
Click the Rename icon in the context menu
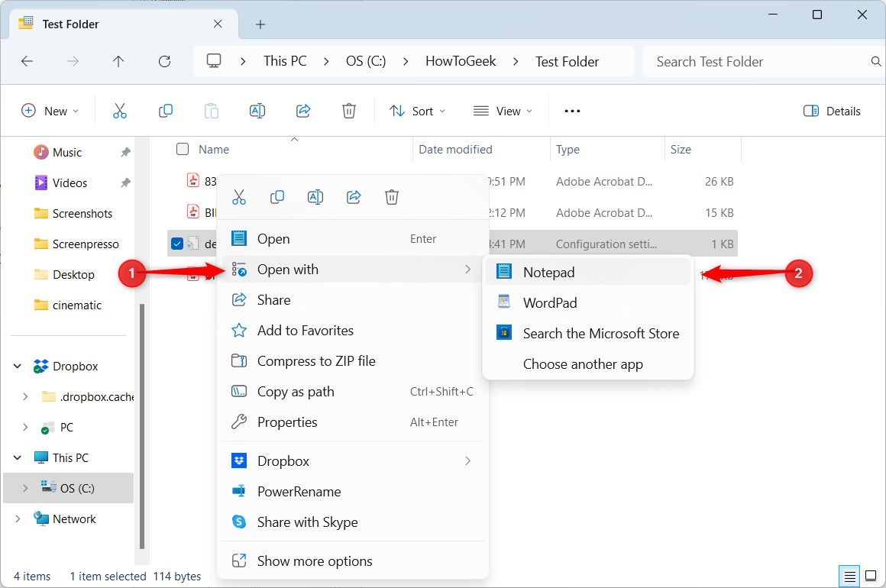(x=315, y=197)
